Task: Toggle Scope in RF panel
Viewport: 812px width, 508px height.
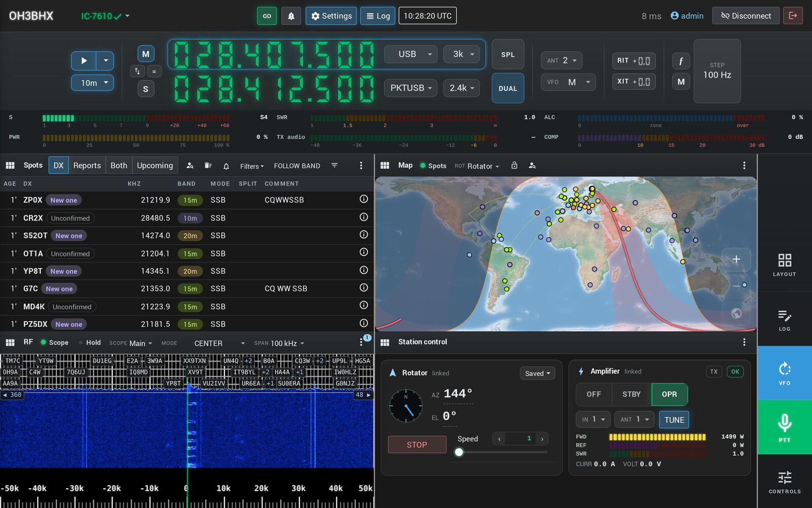Action: (x=54, y=342)
